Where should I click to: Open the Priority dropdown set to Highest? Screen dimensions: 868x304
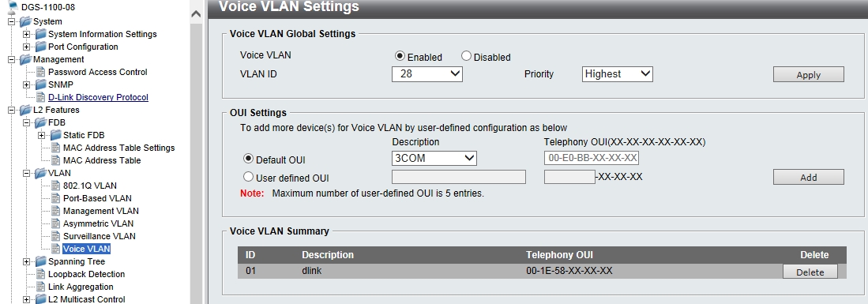tap(617, 73)
